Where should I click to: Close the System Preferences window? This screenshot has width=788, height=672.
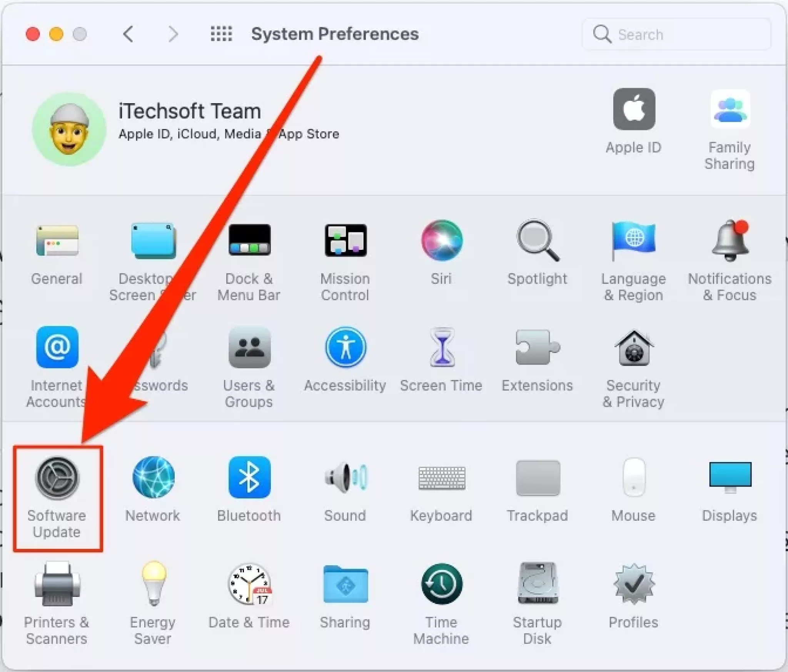33,34
